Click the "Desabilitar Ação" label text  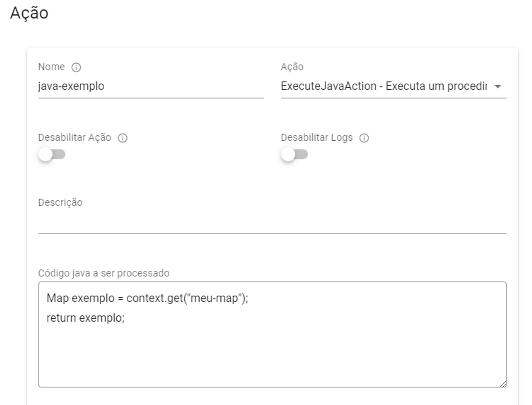coord(74,137)
